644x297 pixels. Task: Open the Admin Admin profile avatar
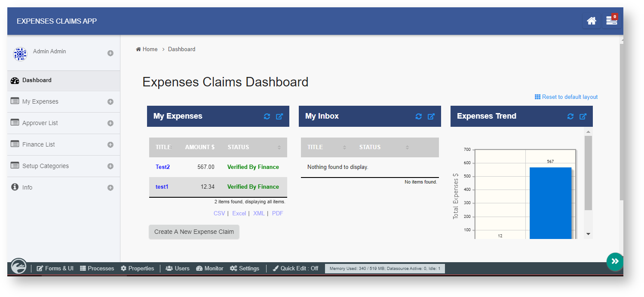[20, 54]
